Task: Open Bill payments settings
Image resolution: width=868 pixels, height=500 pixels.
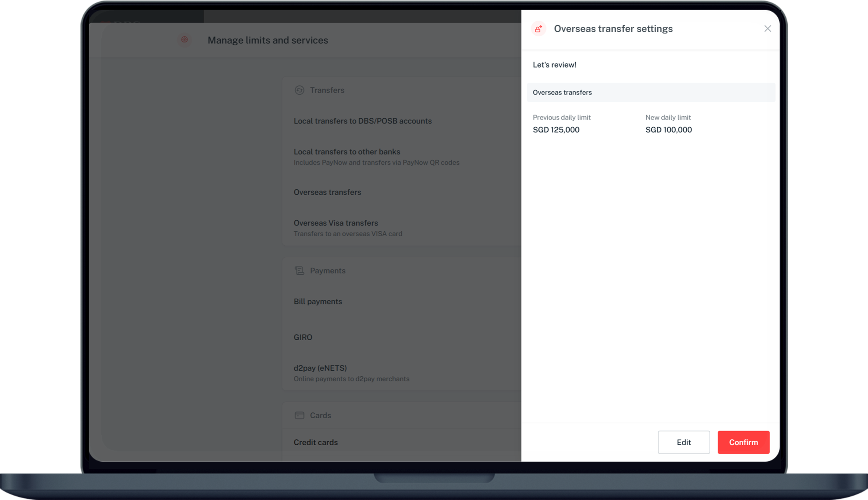Action: point(318,301)
